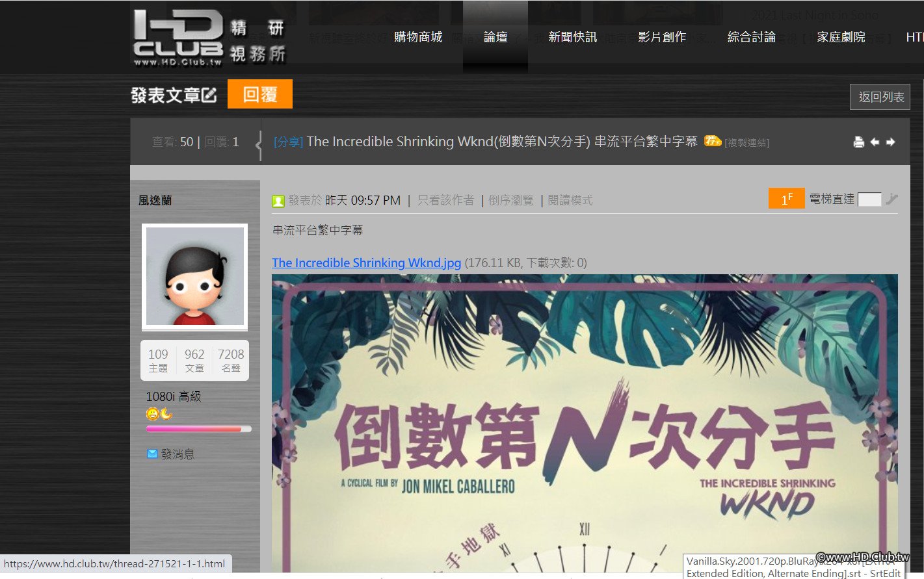Open the 家庭劇院 menu item
Screen dimensions: 924x579
(x=841, y=37)
